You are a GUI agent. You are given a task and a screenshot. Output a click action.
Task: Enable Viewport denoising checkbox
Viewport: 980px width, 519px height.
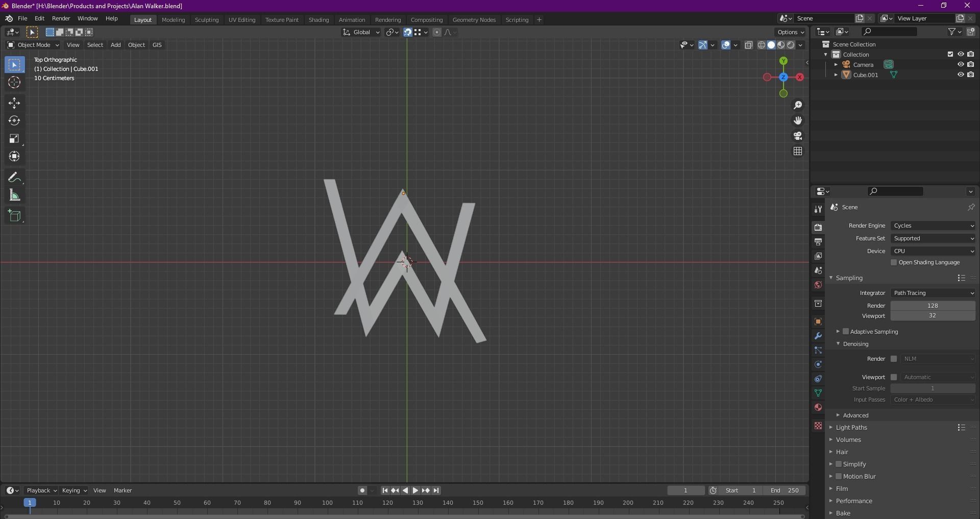[894, 377]
